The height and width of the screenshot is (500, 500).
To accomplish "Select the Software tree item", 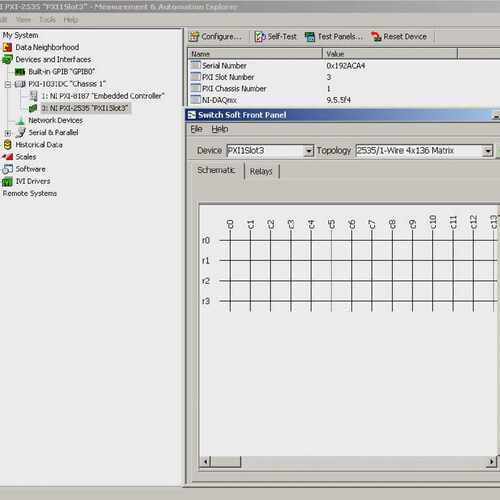I will (x=24, y=169).
